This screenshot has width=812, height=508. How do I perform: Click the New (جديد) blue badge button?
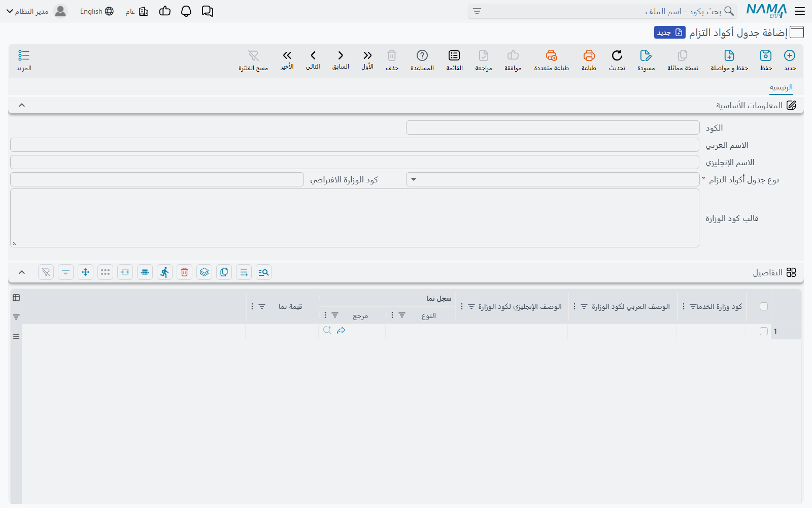[670, 33]
